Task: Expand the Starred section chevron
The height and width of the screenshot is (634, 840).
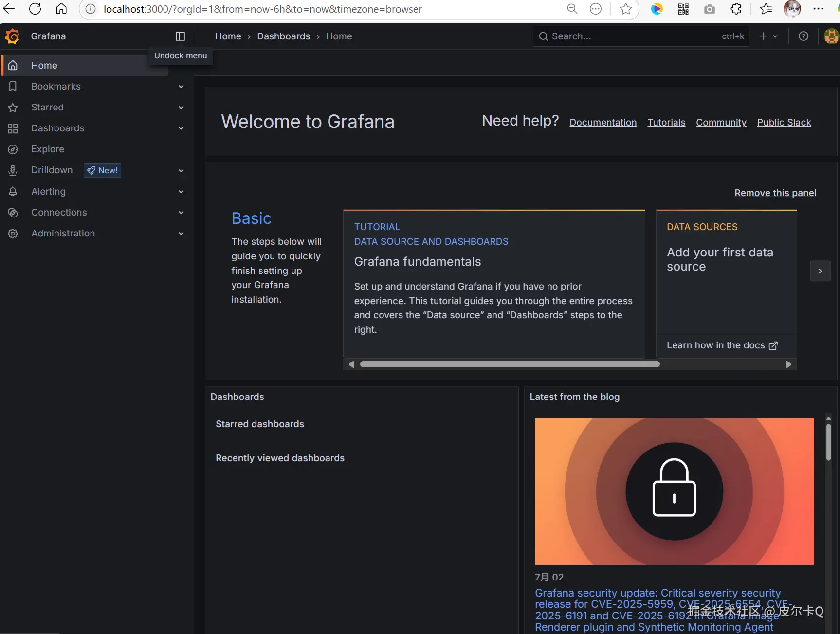Action: tap(181, 108)
